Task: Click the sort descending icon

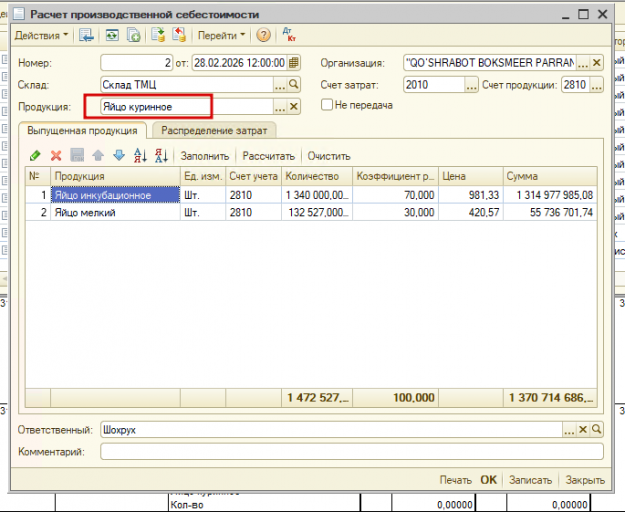Action: coord(161,155)
